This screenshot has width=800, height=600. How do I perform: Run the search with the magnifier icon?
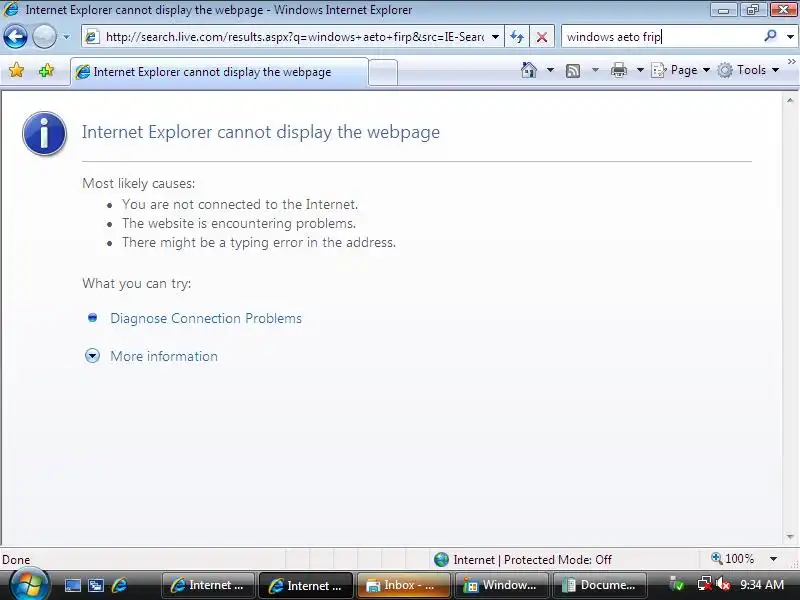[770, 36]
